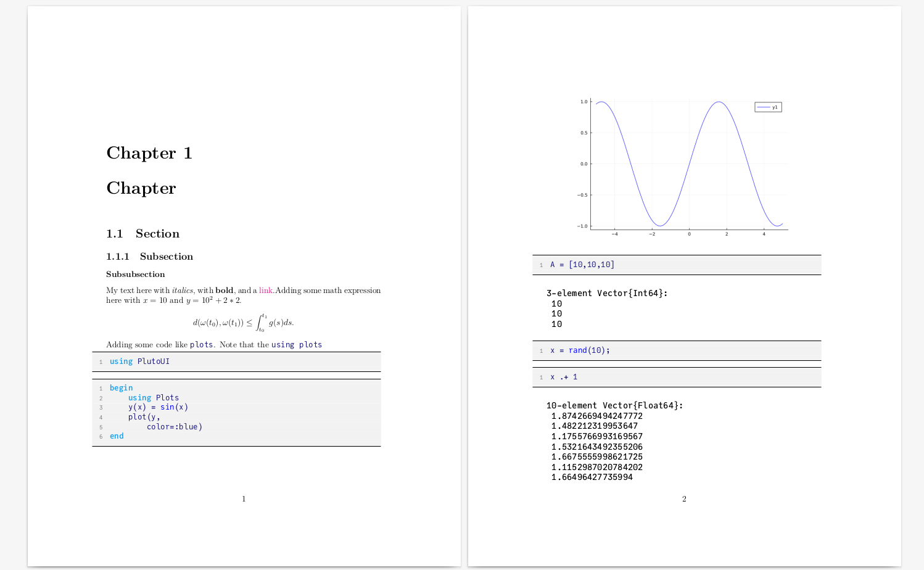This screenshot has height=570, width=924.
Task: Click the 'y1' plot legend
Action: [x=768, y=107]
